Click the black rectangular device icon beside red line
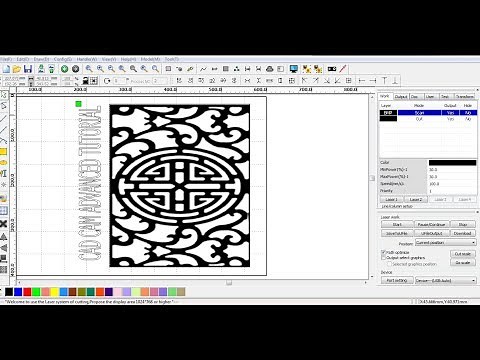Viewport: 480px width, 360px height. coord(332,69)
